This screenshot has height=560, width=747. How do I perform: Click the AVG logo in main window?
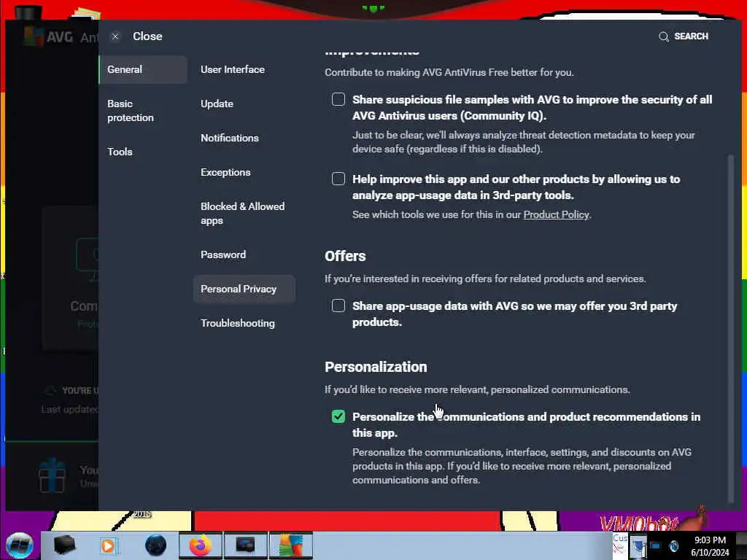click(x=47, y=36)
